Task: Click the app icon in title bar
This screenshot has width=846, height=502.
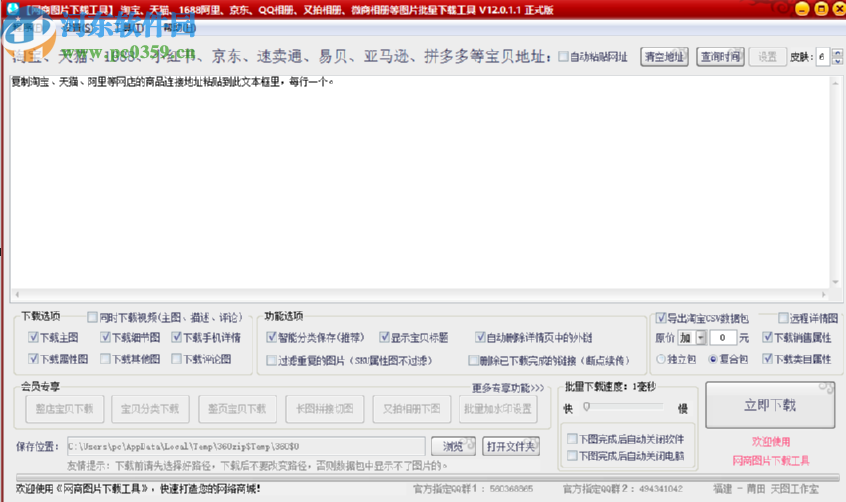Action: 12,9
